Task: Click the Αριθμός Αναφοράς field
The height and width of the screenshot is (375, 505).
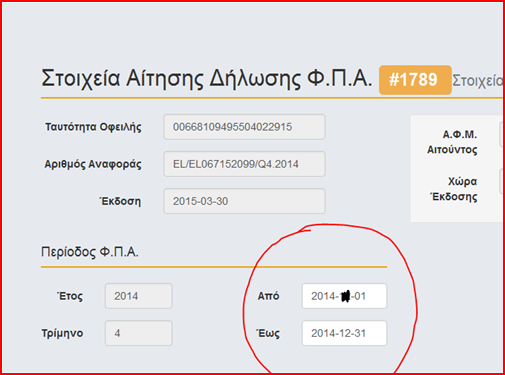Action: [244, 164]
